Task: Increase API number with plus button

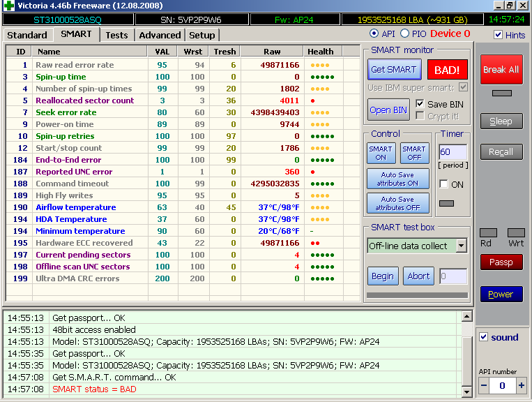Action: pyautogui.click(x=521, y=385)
